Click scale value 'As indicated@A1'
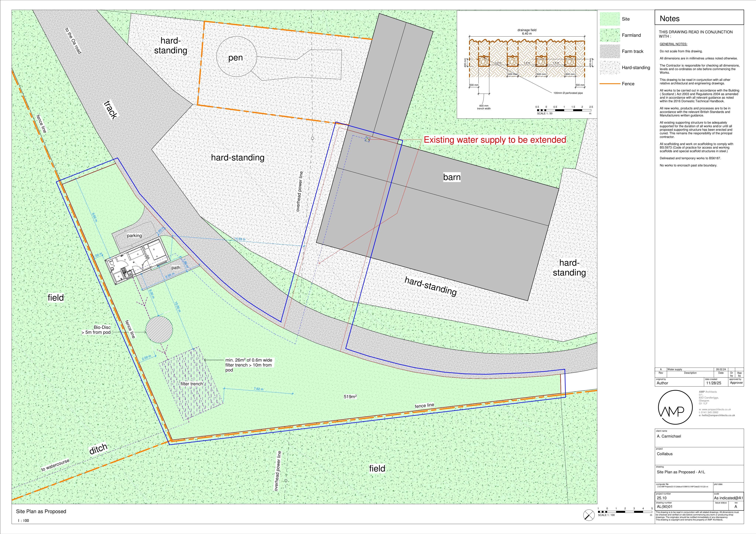This screenshot has width=756, height=534. point(728,498)
